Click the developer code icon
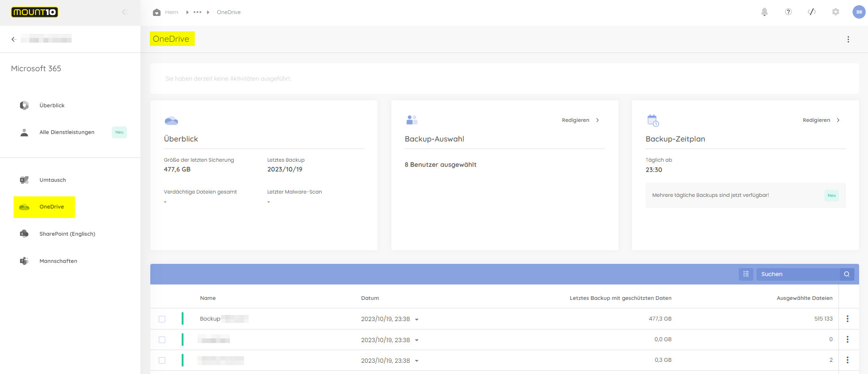The image size is (868, 374). click(812, 12)
